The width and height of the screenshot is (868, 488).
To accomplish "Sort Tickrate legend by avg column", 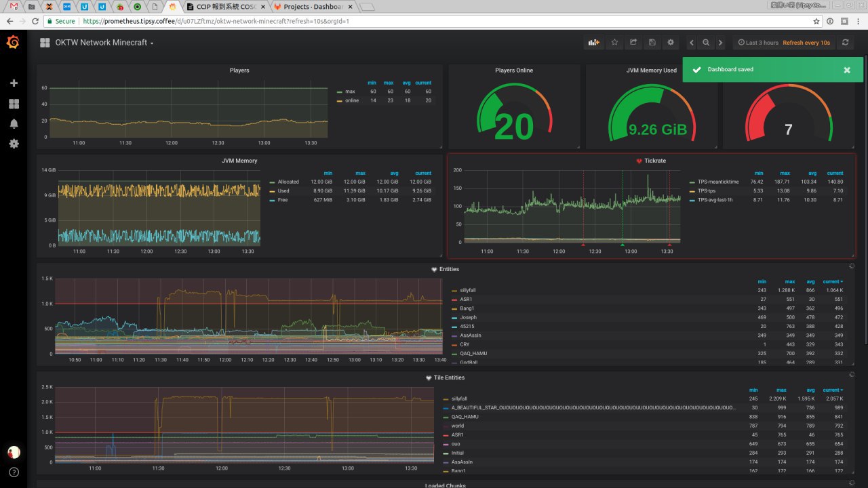I will coord(812,173).
